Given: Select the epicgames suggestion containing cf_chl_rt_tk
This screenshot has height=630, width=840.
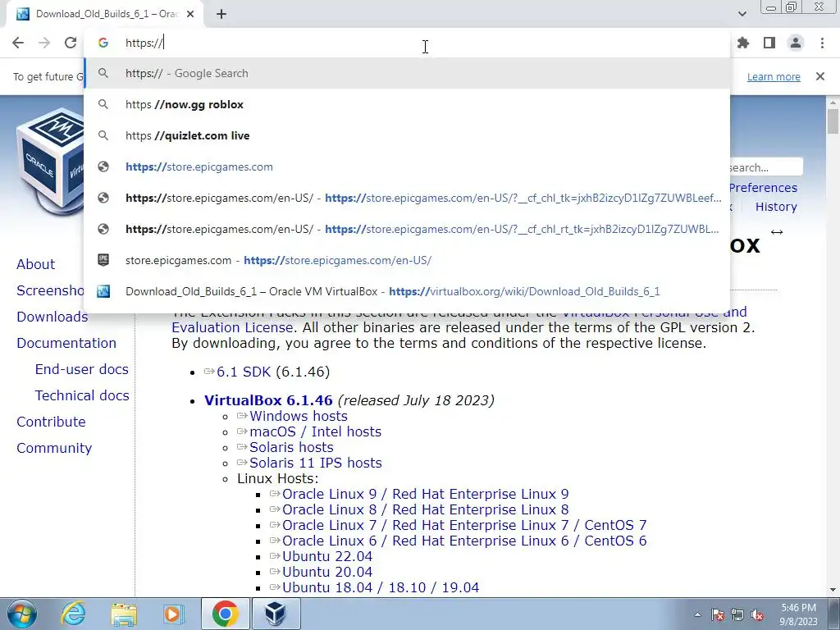Looking at the screenshot, I should [407, 229].
